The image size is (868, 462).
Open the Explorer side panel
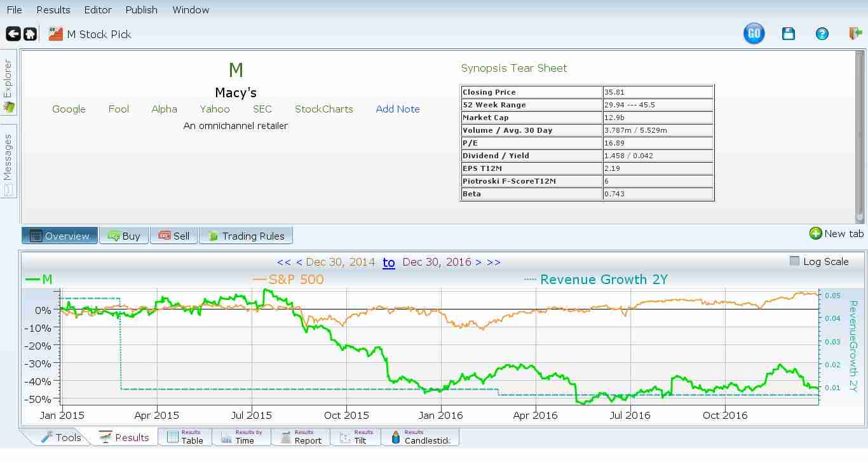[x=8, y=83]
